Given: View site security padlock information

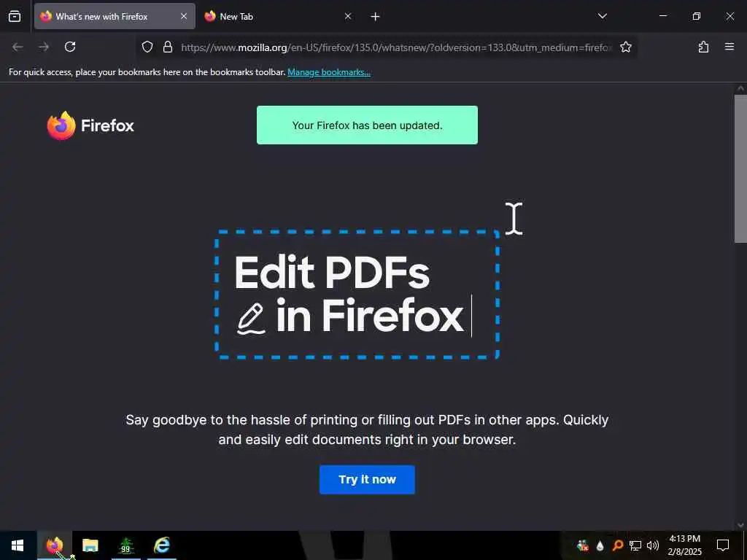Looking at the screenshot, I should [168, 47].
